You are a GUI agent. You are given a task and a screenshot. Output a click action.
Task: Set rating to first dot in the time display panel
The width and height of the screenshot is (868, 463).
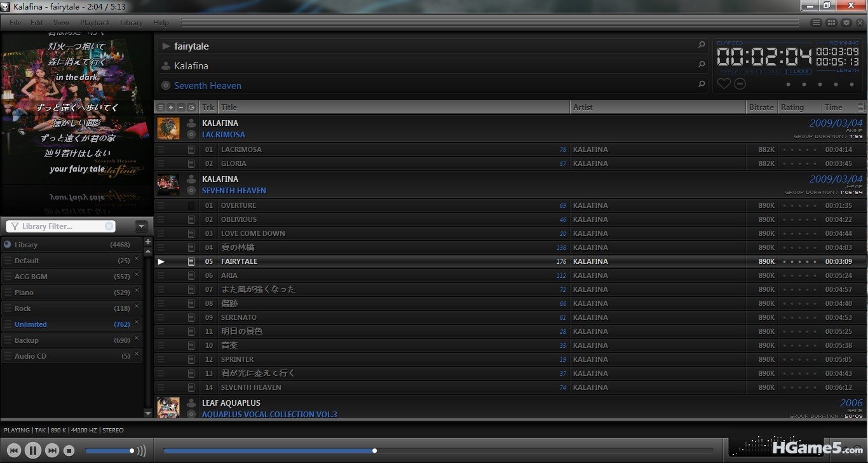788,84
